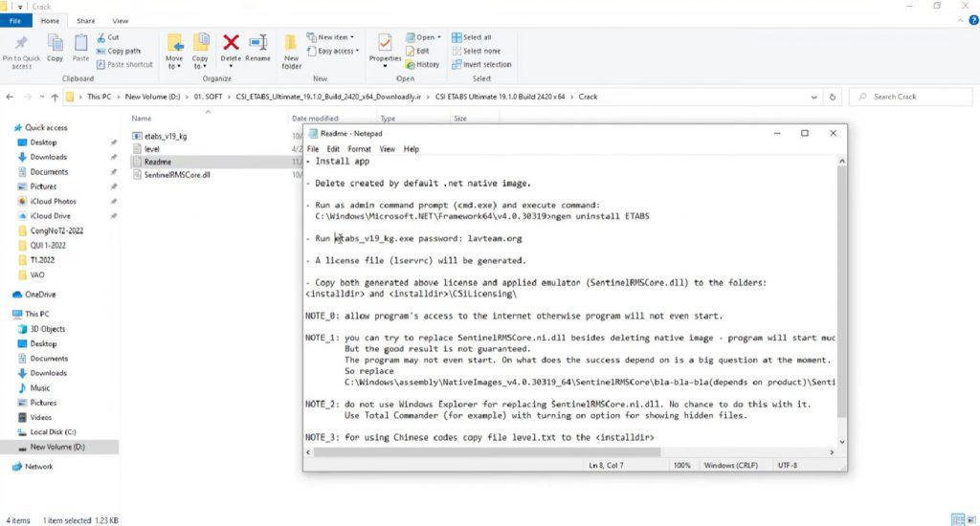Click Select none in ribbon
This screenshot has height=526, width=980.
[477, 52]
